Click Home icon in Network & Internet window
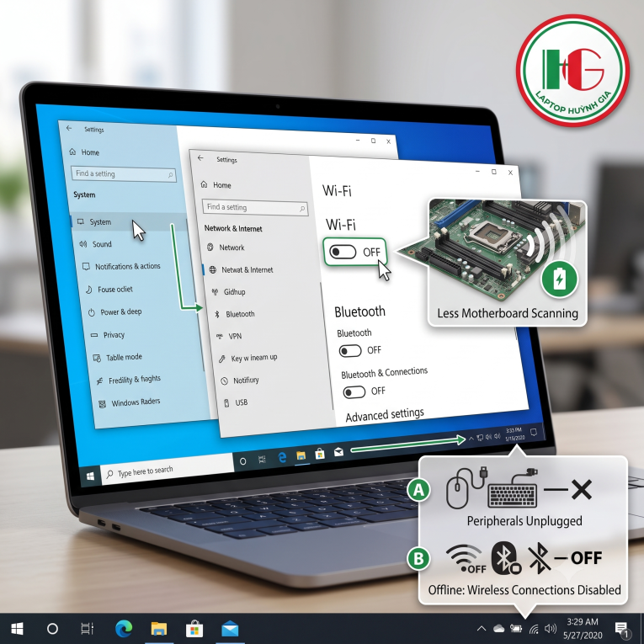 pos(204,184)
